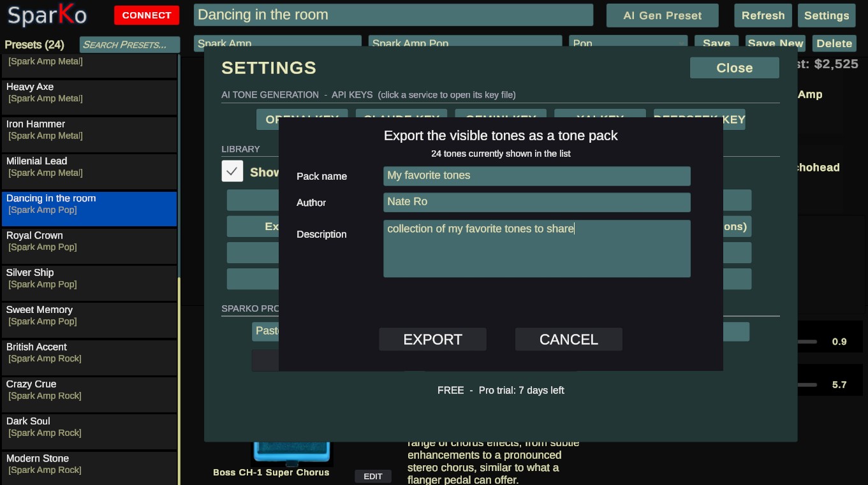The width and height of the screenshot is (868, 485).
Task: Select the Sweet Memory preset
Action: tap(89, 320)
